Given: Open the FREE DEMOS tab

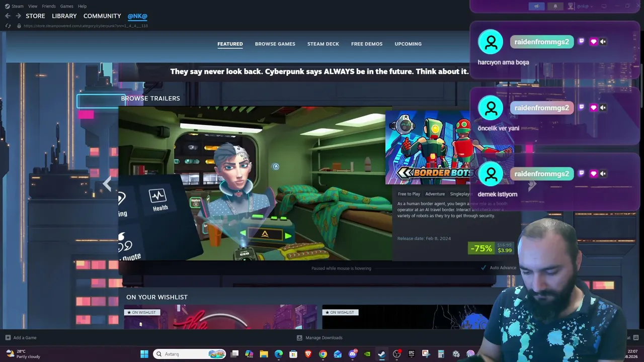Looking at the screenshot, I should tap(367, 44).
